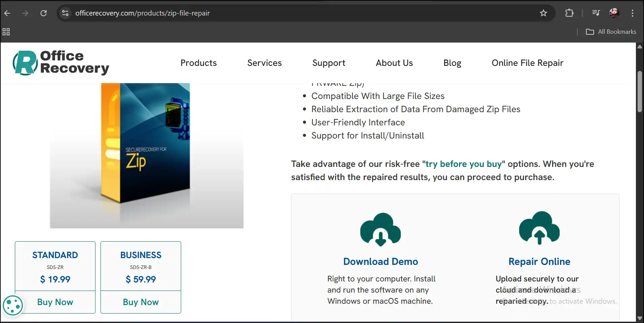This screenshot has height=323, width=644.
Task: Reload the current page
Action: pos(44,13)
